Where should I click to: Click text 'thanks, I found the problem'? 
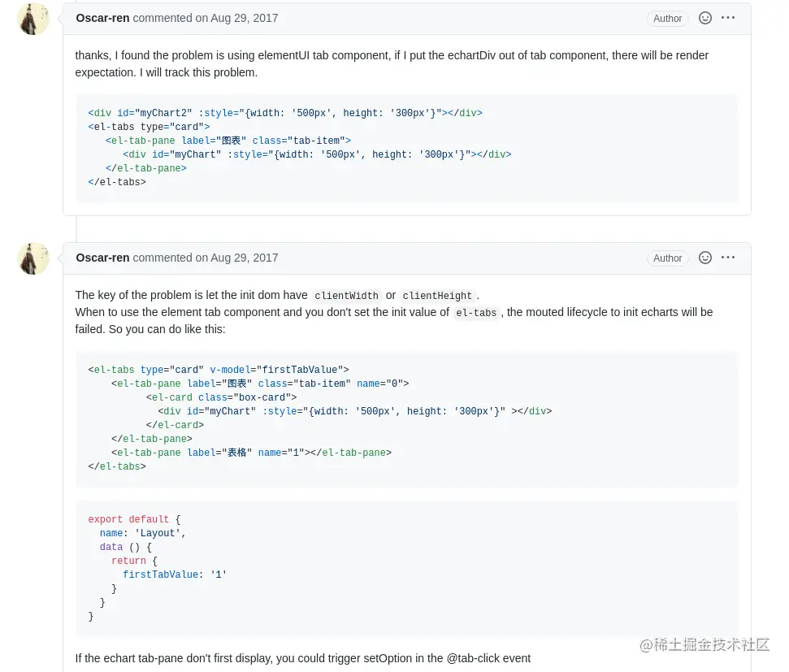[x=145, y=55]
